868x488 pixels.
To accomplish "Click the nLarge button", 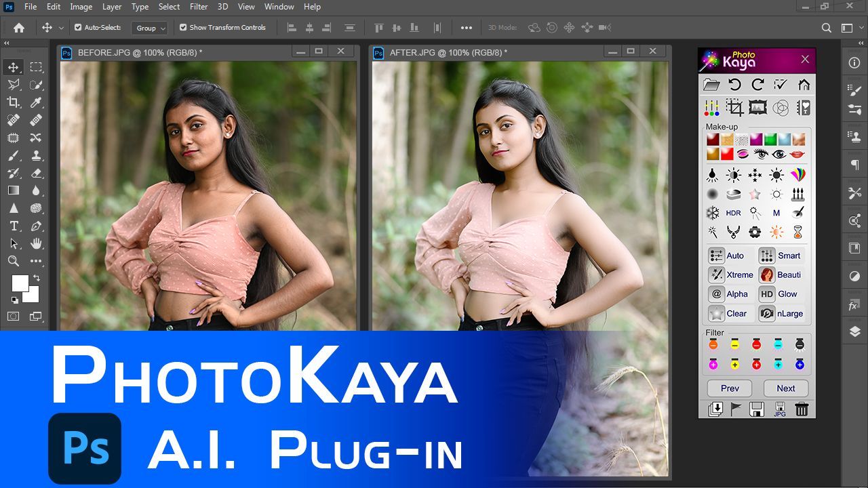I will (781, 313).
